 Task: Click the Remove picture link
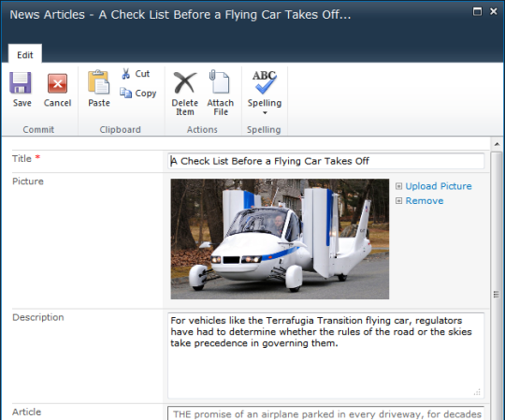pyautogui.click(x=425, y=201)
